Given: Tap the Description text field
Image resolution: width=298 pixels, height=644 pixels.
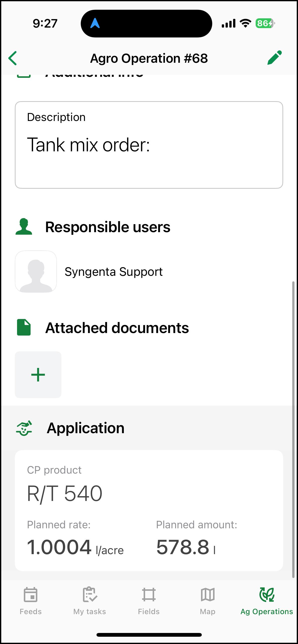Looking at the screenshot, I should [149, 145].
